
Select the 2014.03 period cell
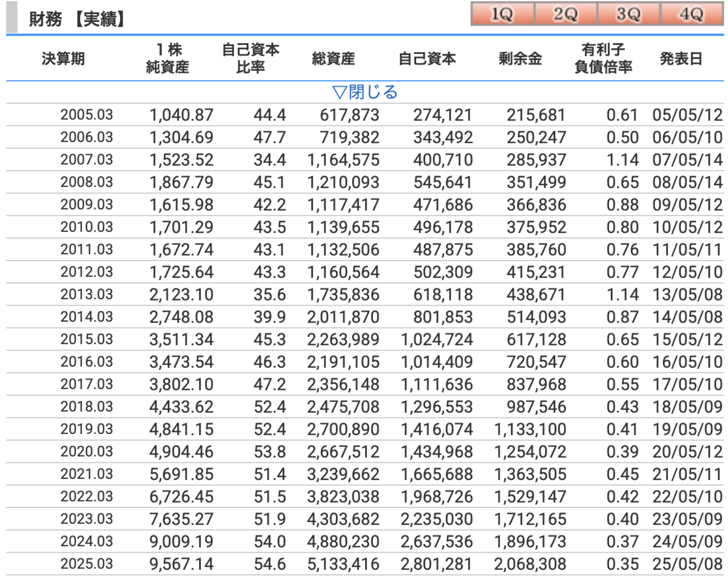click(x=87, y=317)
